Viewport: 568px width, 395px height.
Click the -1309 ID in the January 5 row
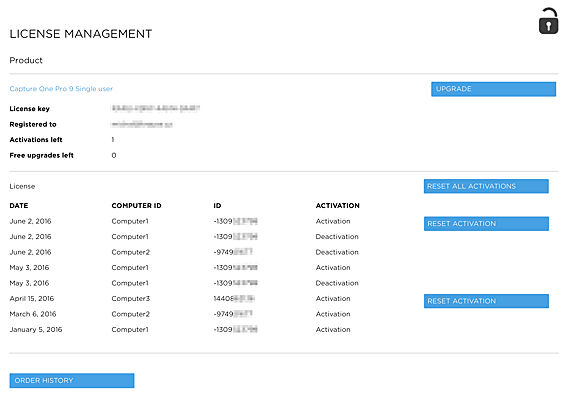235,330
